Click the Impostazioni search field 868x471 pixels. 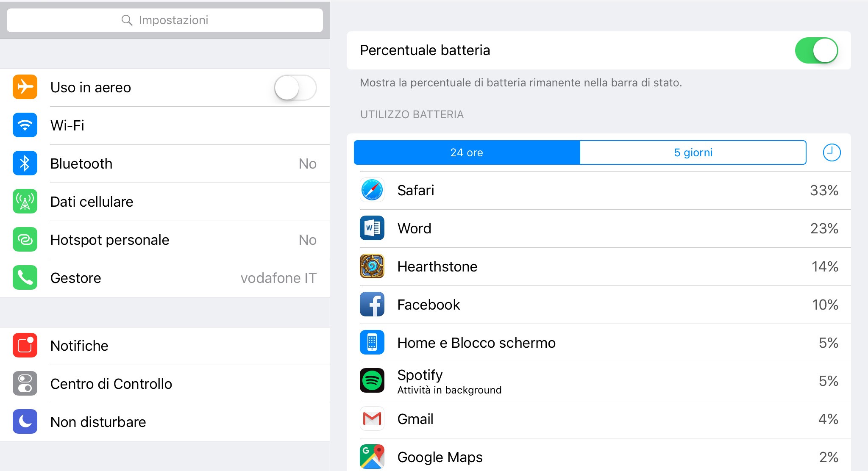[x=165, y=20]
